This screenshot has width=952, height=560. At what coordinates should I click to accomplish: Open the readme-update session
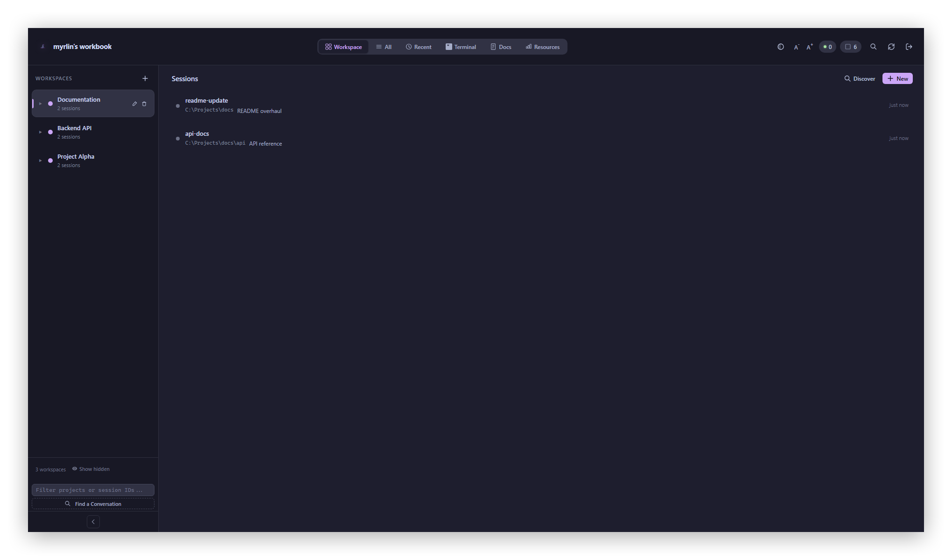(x=541, y=105)
